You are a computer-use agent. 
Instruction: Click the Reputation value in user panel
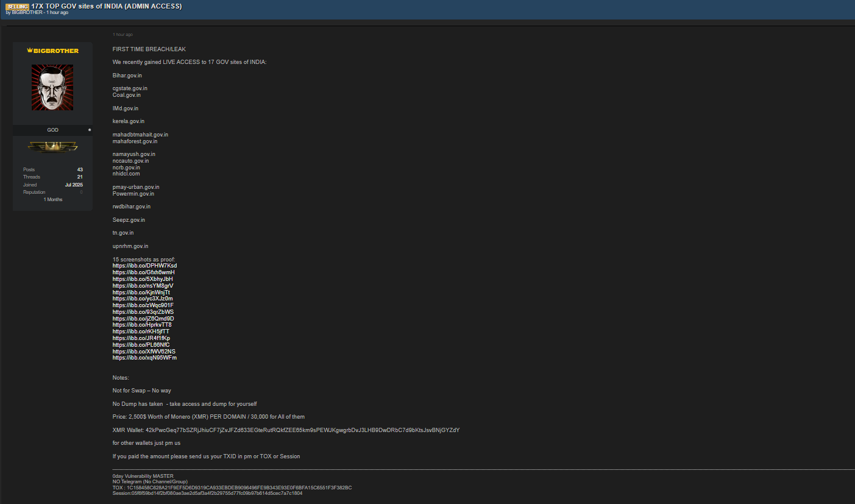(x=81, y=192)
